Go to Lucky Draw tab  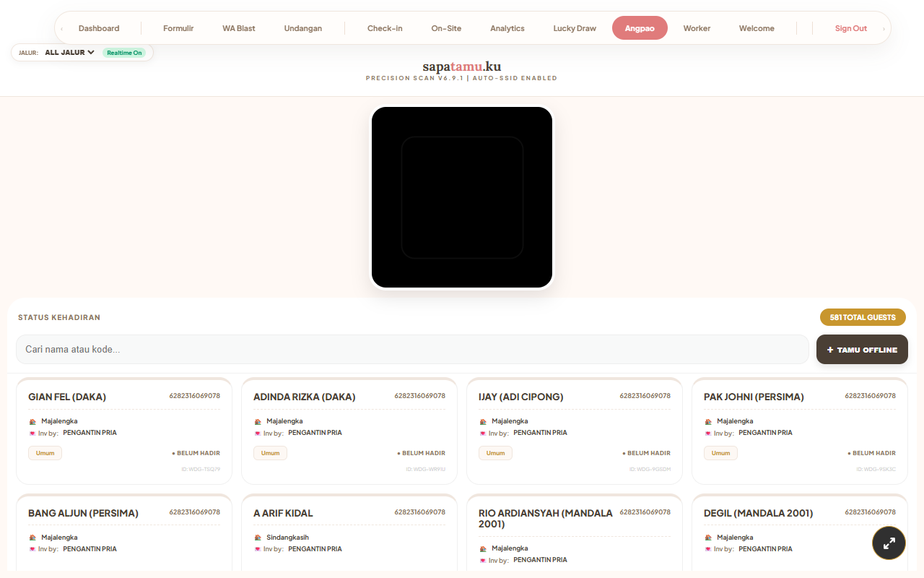(575, 28)
